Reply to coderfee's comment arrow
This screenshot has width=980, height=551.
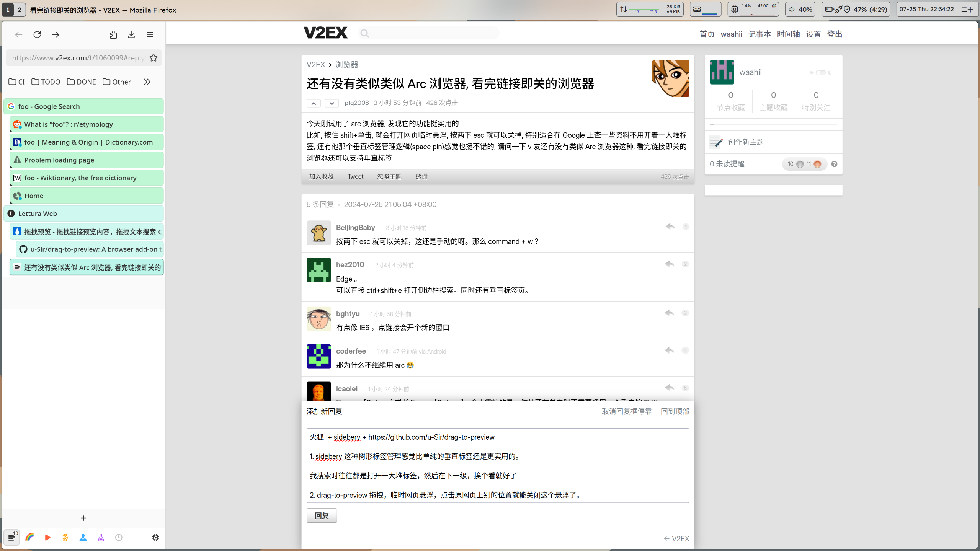coord(670,350)
